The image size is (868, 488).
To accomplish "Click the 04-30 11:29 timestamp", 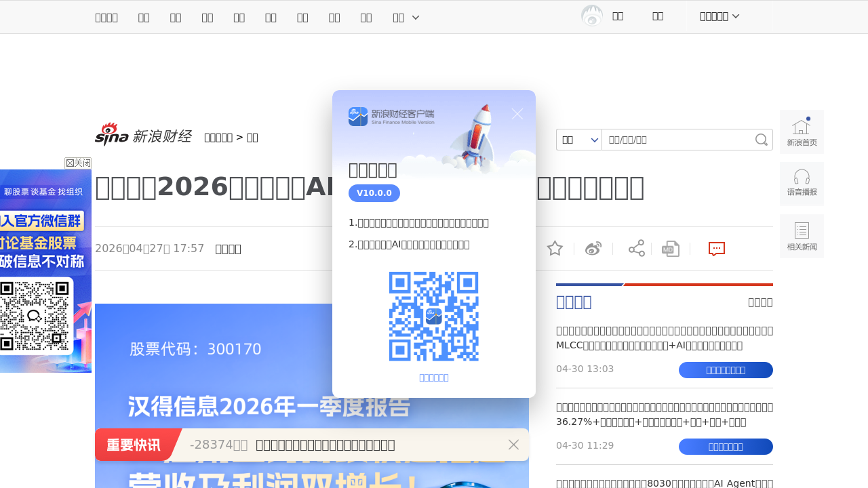I will (x=585, y=445).
